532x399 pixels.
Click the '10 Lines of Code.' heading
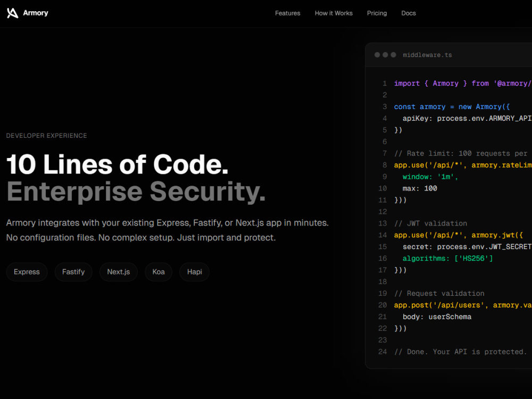(x=118, y=164)
